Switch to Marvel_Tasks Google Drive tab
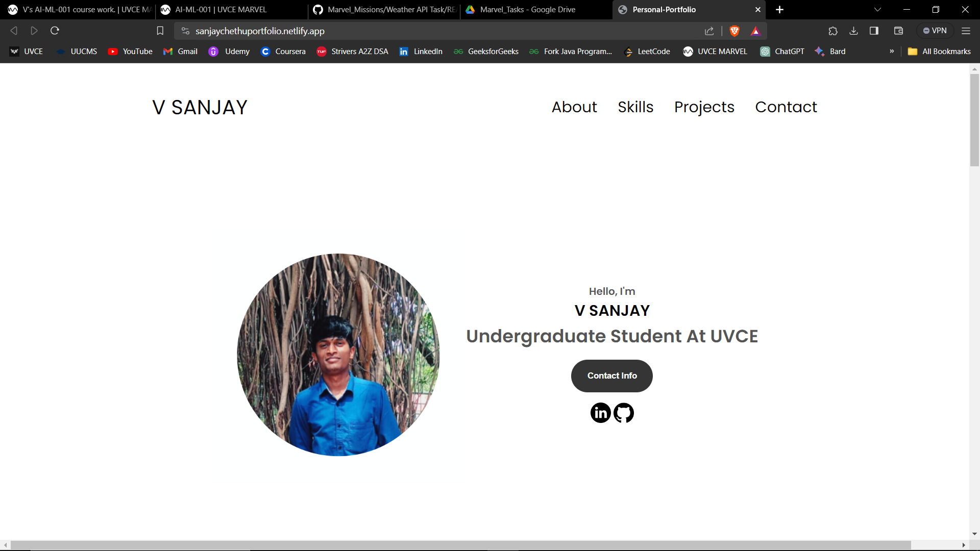 pyautogui.click(x=528, y=10)
